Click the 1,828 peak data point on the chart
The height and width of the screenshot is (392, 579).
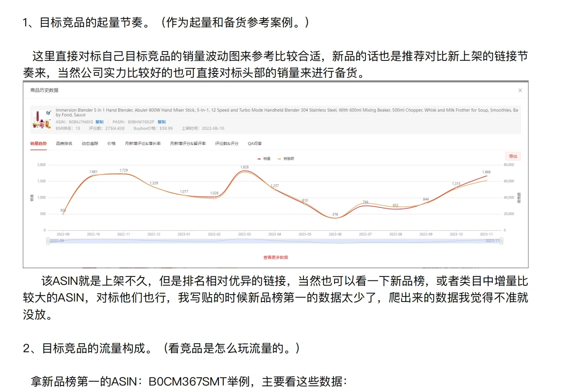click(244, 172)
